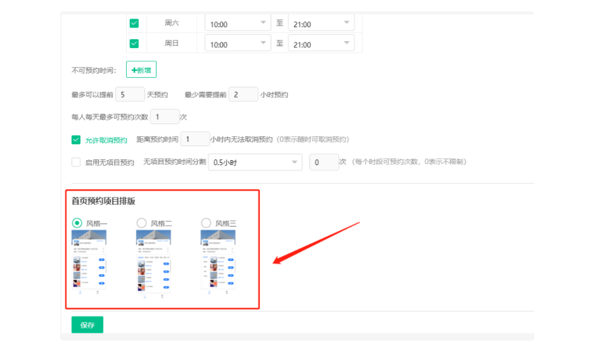Image resolution: width=611 pixels, height=364 pixels.
Task: Select the 风格二 radio button
Action: [x=142, y=223]
